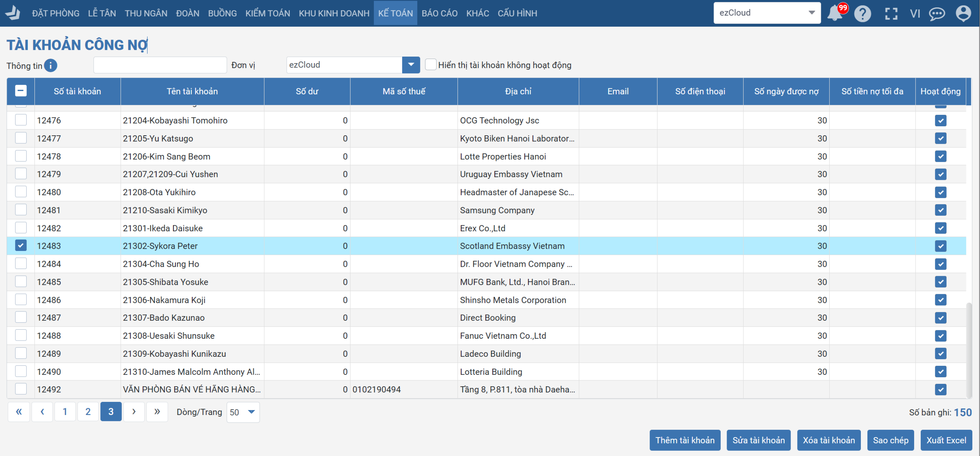Uncheck row checkbox for account 12483
The height and width of the screenshot is (456, 980).
21,245
